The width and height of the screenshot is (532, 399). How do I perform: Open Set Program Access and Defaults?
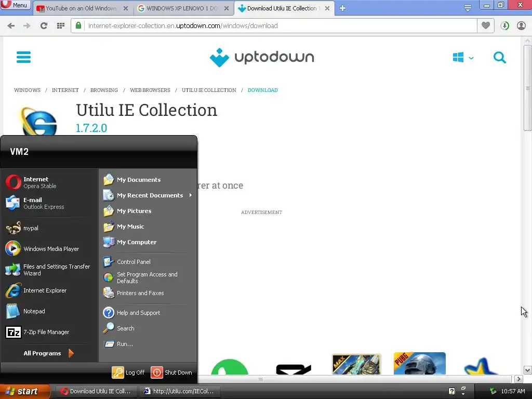click(148, 277)
